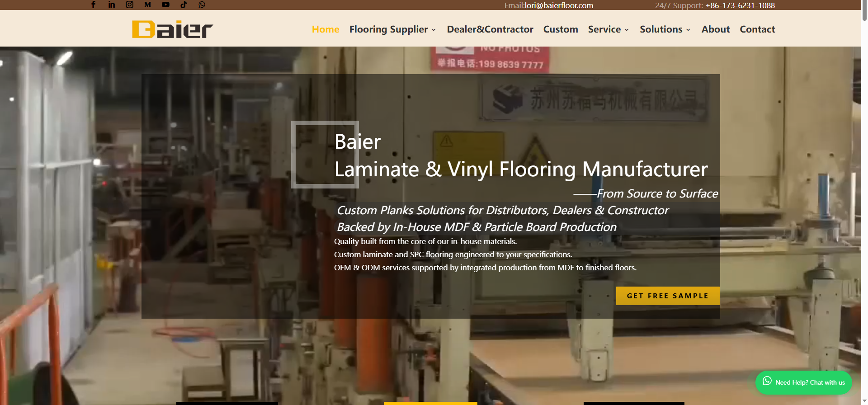The width and height of the screenshot is (868, 405).
Task: Open the Dealer&Contractor menu item
Action: pyautogui.click(x=490, y=29)
